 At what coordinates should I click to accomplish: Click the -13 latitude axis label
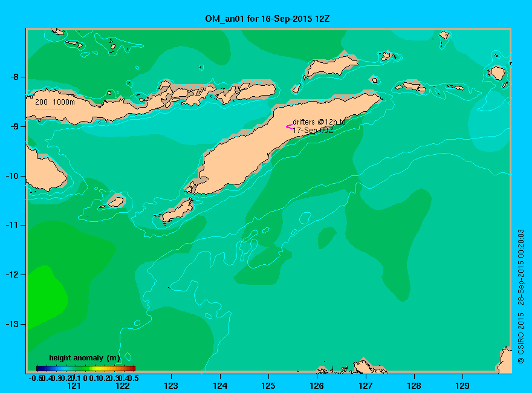pyautogui.click(x=12, y=324)
